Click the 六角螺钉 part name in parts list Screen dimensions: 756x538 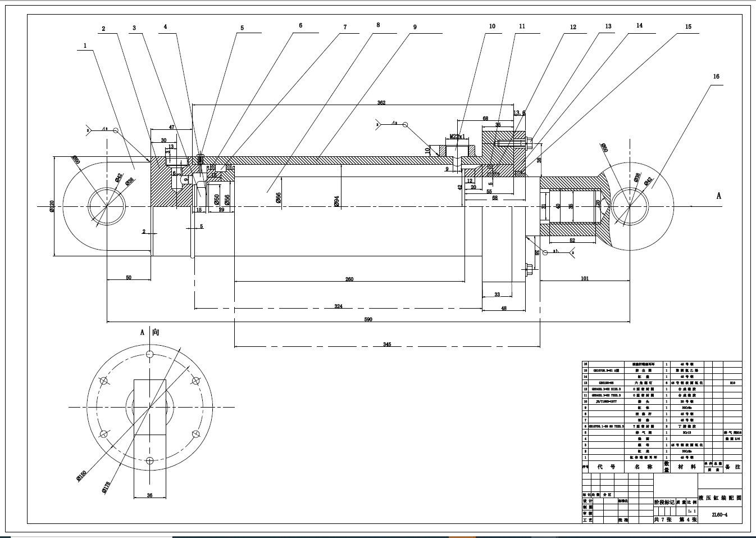click(x=644, y=383)
